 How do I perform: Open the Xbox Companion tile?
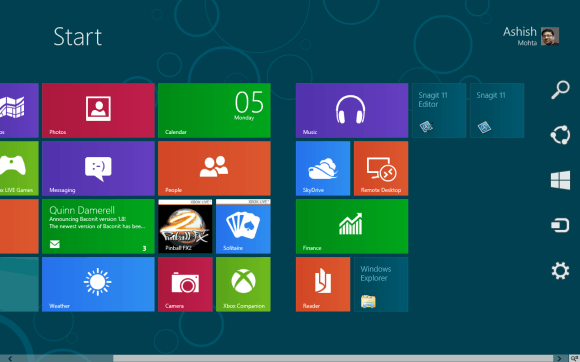243,284
